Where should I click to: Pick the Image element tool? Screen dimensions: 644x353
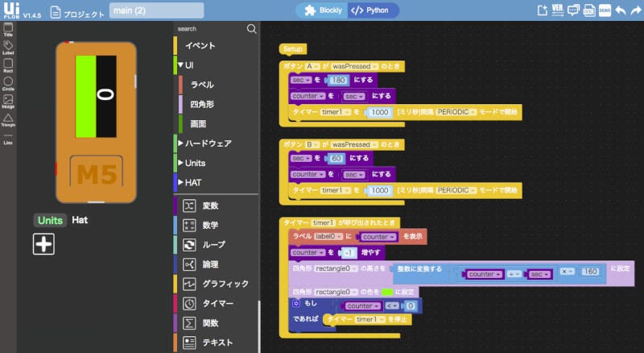[x=8, y=102]
